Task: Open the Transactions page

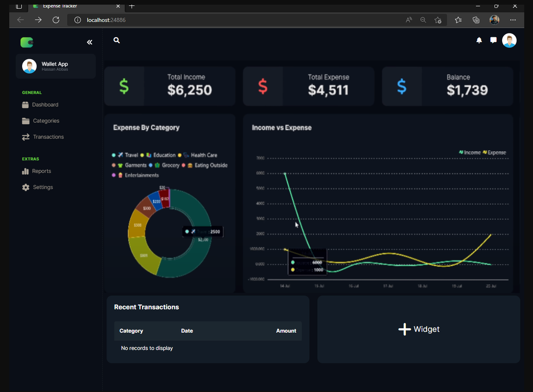Action: [x=48, y=137]
